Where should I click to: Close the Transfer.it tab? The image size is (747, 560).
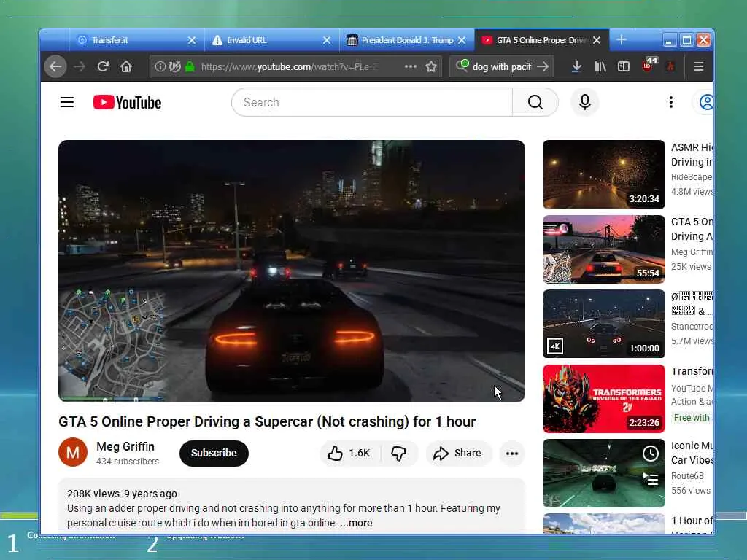(x=192, y=41)
